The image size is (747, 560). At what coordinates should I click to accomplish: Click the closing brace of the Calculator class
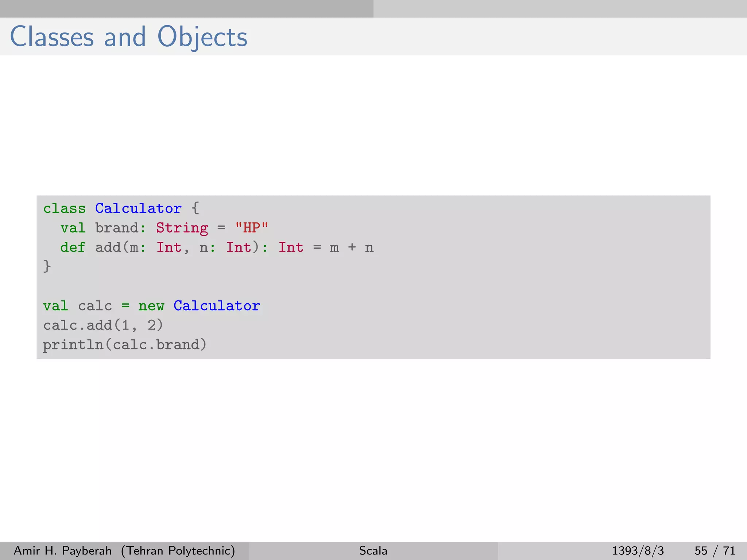click(47, 266)
